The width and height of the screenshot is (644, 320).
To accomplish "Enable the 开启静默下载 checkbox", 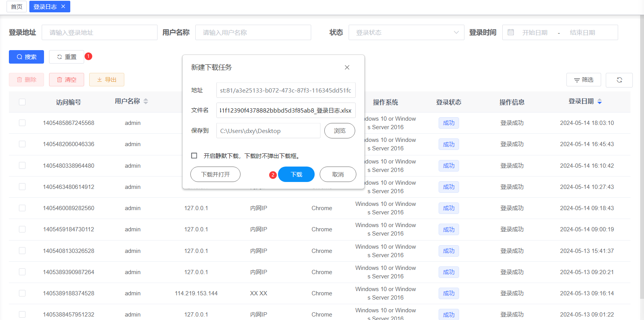I will click(194, 156).
